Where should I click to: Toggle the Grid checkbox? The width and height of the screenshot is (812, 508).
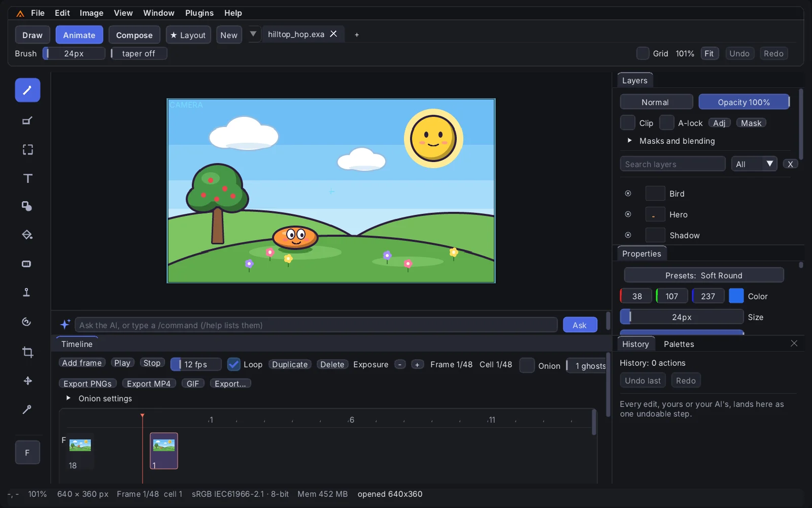[x=642, y=53]
